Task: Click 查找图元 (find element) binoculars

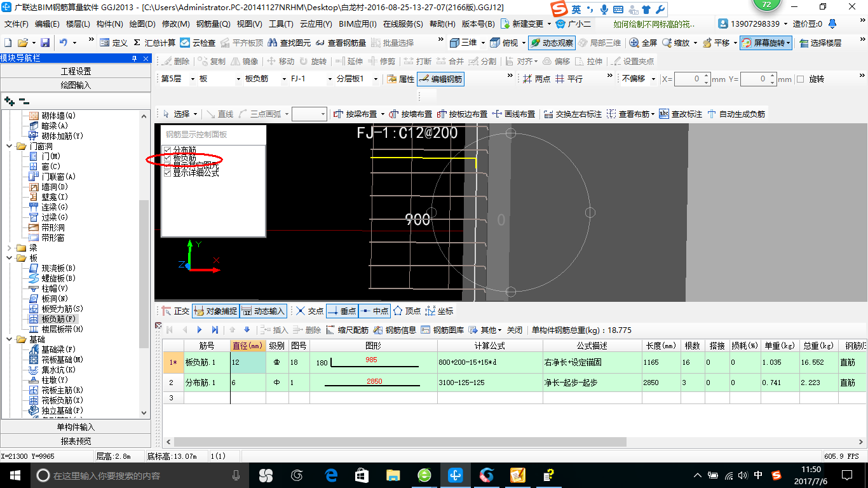Action: point(290,43)
